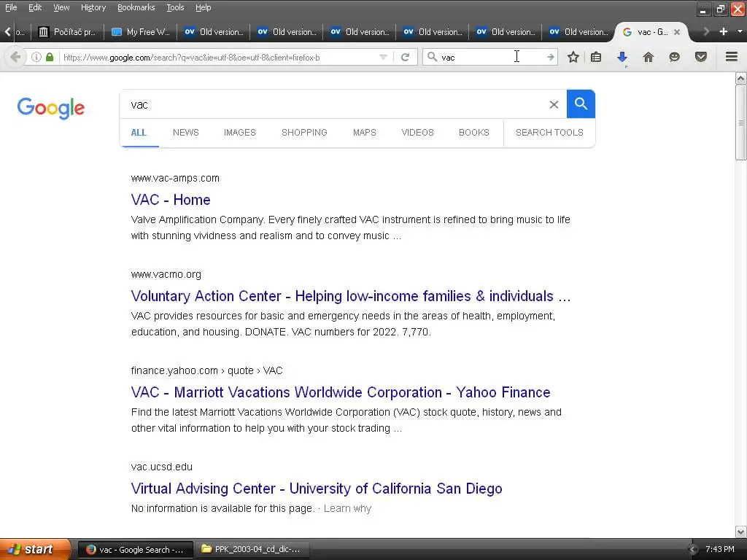This screenshot has width=747, height=560.
Task: Open the VAC - Home result
Action: (x=171, y=200)
